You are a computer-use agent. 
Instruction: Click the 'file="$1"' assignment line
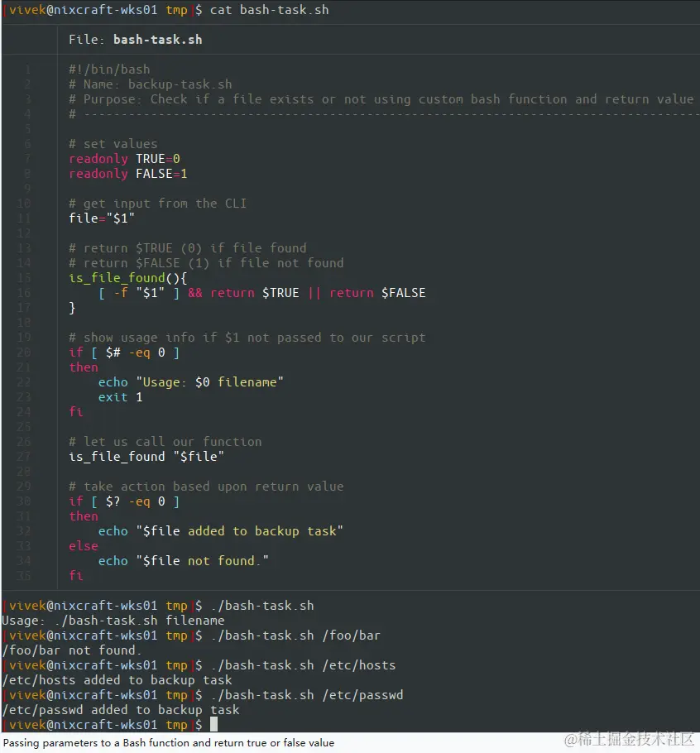(x=102, y=218)
